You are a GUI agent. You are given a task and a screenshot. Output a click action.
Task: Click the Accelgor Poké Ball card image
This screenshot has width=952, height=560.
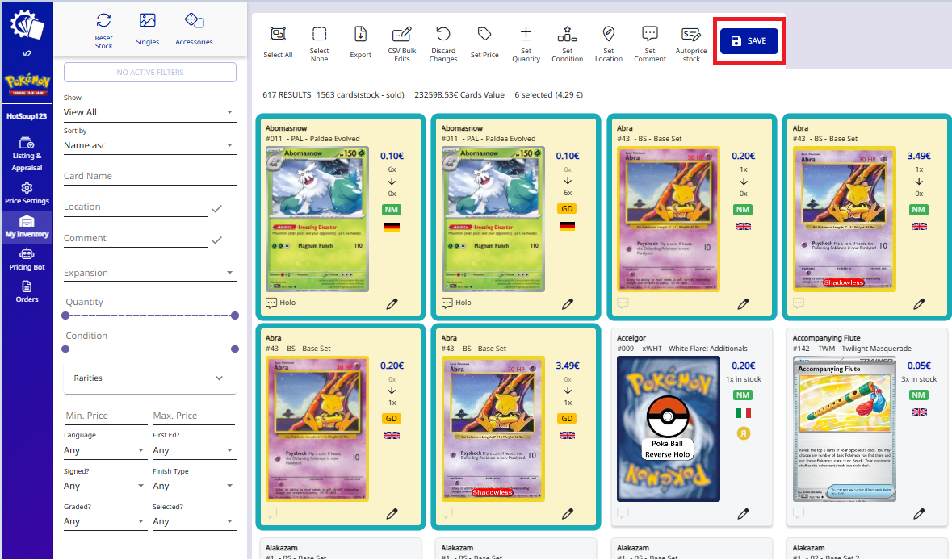pyautogui.click(x=669, y=429)
